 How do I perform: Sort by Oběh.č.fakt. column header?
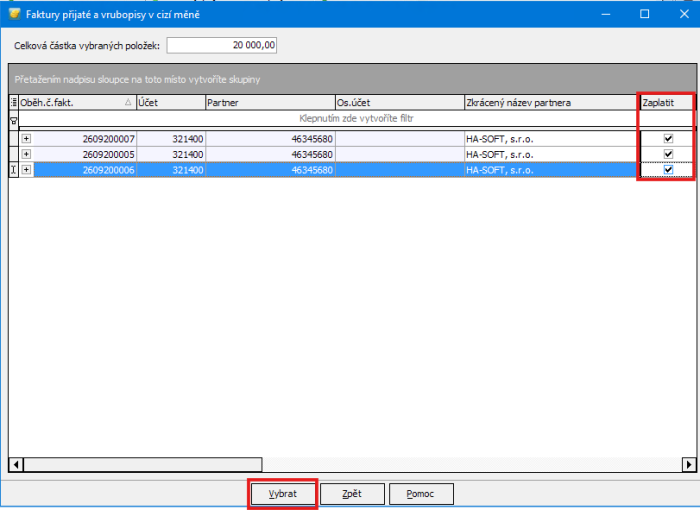(70, 102)
